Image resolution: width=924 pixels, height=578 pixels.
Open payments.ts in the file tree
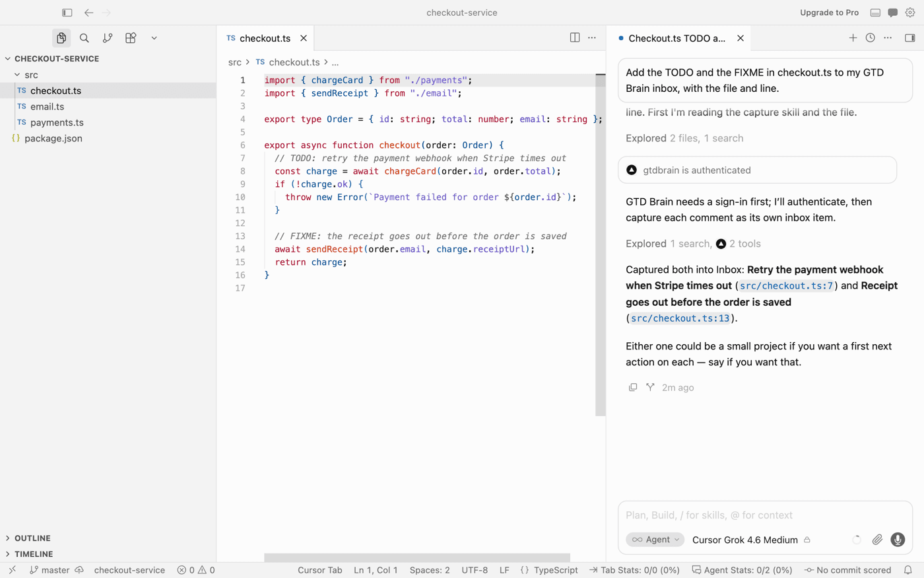tap(108, 122)
